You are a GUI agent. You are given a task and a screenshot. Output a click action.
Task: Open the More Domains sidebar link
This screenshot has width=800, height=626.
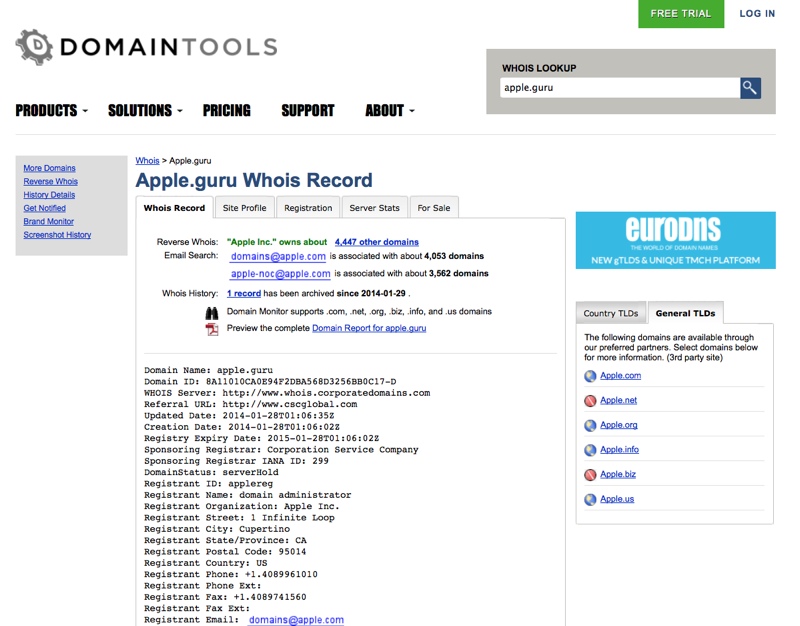[49, 168]
